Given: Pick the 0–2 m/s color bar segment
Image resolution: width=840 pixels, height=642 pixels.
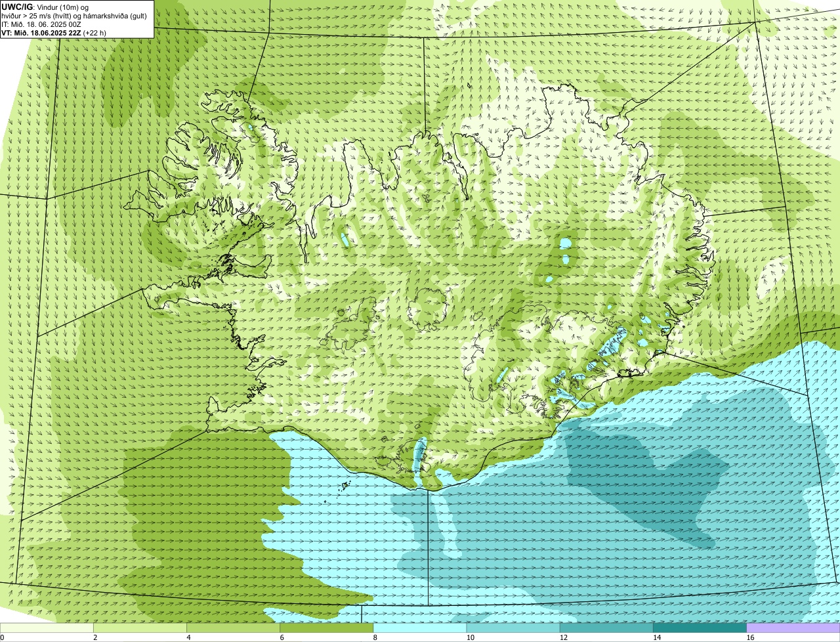Looking at the screenshot, I should [47, 628].
